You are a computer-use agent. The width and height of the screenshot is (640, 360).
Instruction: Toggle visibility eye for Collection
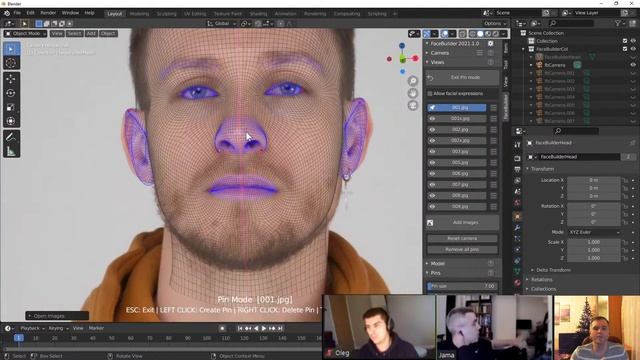(x=633, y=41)
